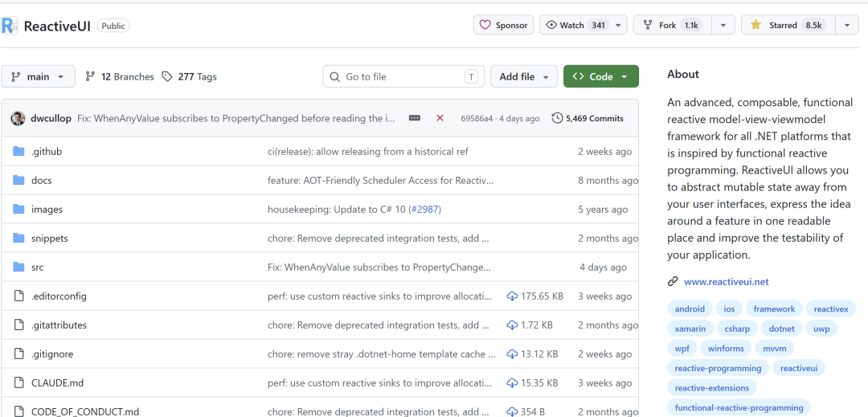
Task: Open the CODE_OF_CONDUCT.md file name
Action: coord(85,411)
